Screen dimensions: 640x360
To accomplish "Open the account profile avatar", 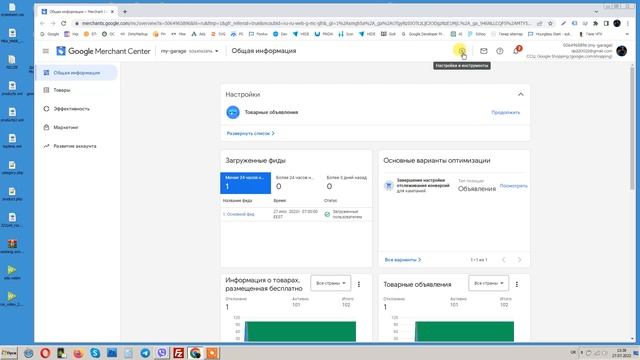I will pos(622,51).
